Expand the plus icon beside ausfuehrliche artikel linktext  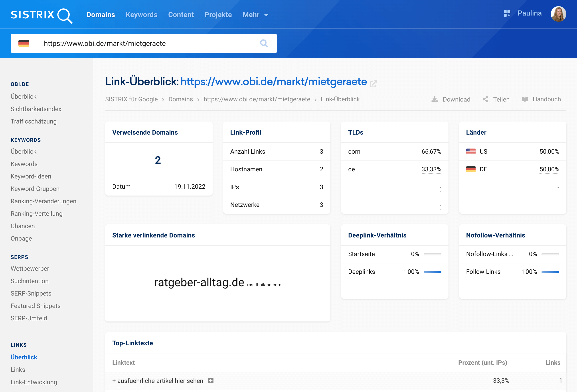[211, 381]
